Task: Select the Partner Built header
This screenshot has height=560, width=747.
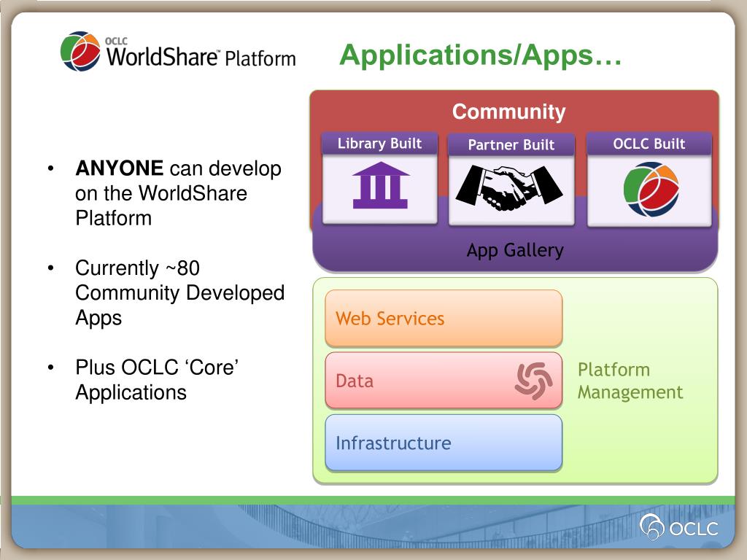Action: [511, 145]
